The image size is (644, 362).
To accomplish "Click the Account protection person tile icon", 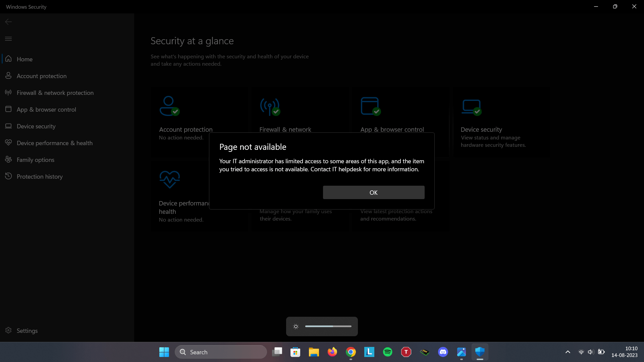I will tap(169, 106).
